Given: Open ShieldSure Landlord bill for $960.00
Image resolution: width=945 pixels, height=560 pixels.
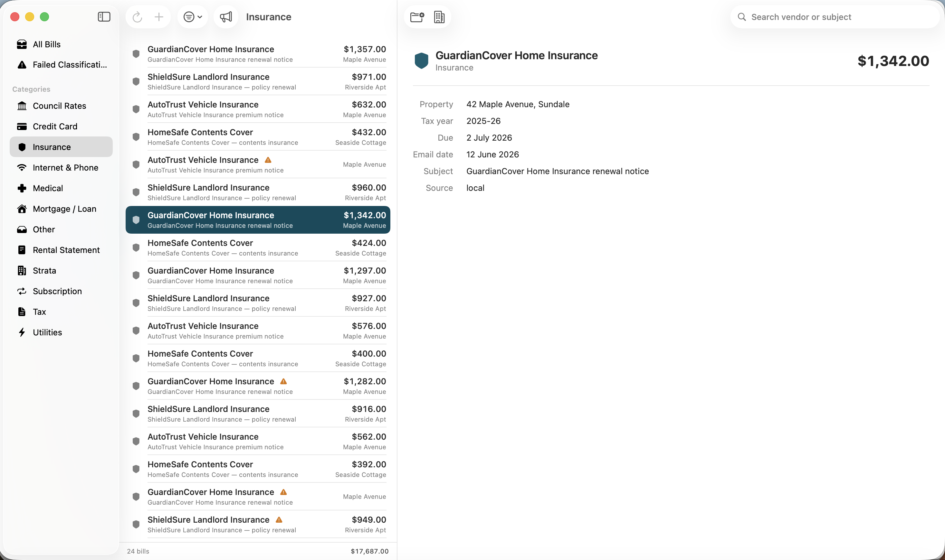Looking at the screenshot, I should click(258, 192).
